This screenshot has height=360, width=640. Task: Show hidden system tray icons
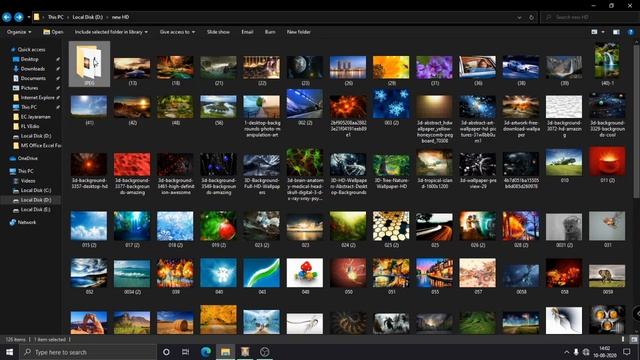pos(567,352)
